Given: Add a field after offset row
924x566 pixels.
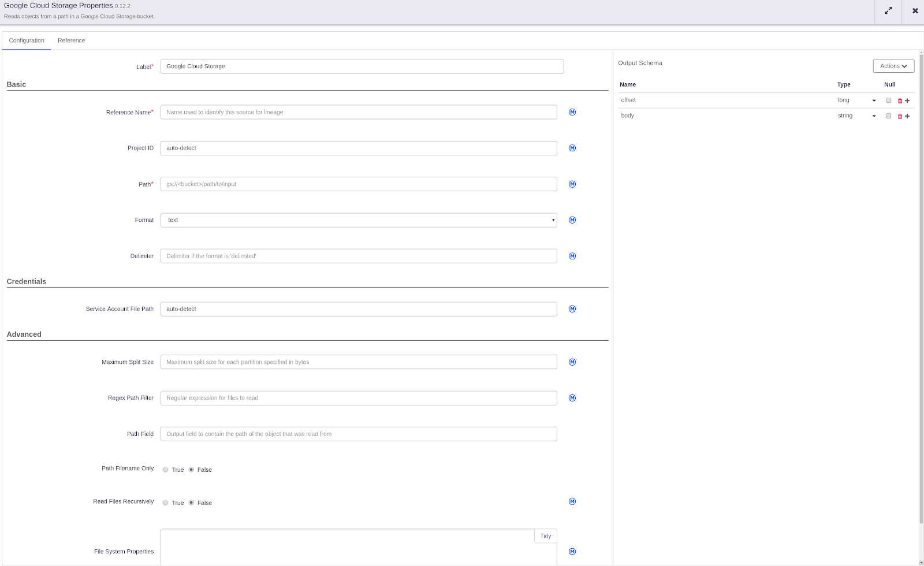Looking at the screenshot, I should click(x=907, y=100).
